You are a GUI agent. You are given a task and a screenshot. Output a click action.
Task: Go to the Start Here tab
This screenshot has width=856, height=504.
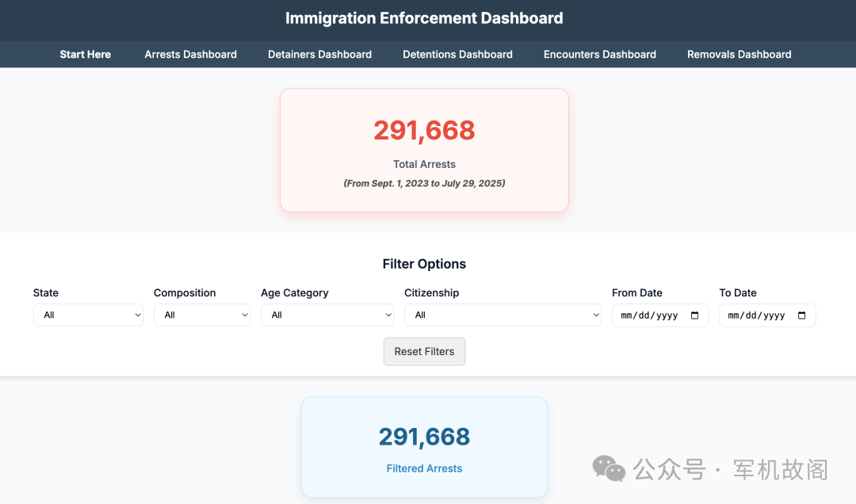[86, 55]
